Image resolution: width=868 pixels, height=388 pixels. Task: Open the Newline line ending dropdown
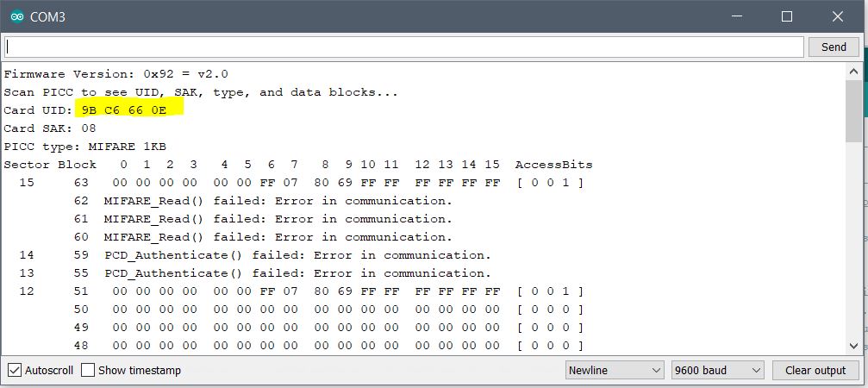[x=615, y=371]
